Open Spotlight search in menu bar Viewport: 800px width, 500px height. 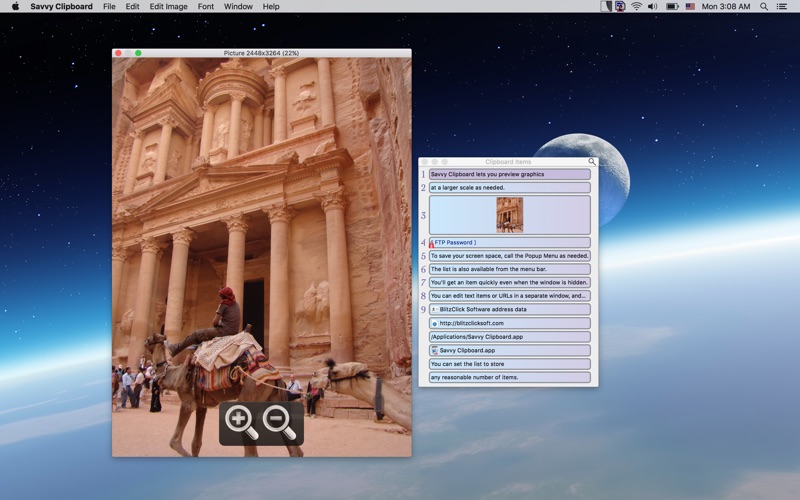coord(764,7)
